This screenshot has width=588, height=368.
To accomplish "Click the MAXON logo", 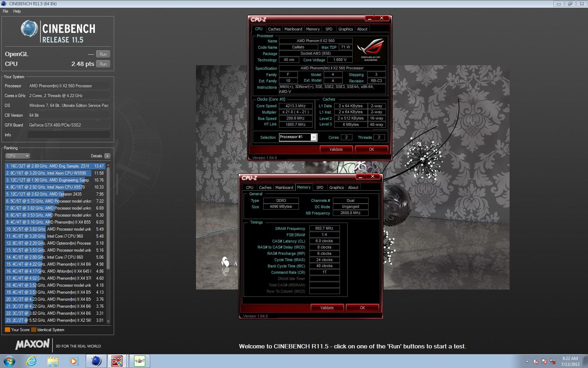I will click(33, 345).
